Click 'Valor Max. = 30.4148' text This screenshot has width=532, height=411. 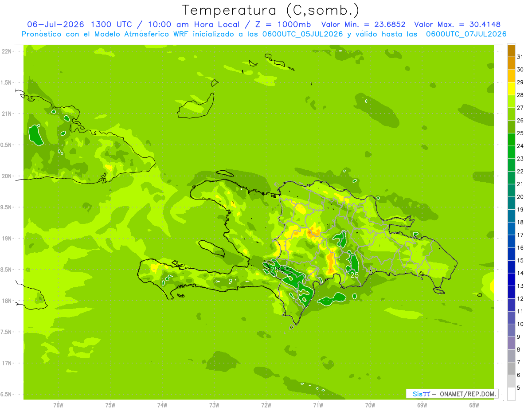coord(457,24)
